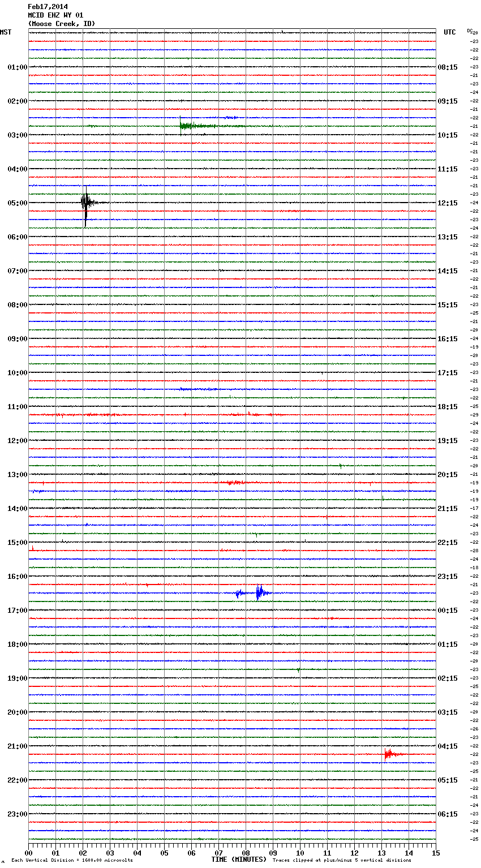The width and height of the screenshot is (481, 868).
Task: Select the 01:00 MST row label
Action: (x=17, y=67)
